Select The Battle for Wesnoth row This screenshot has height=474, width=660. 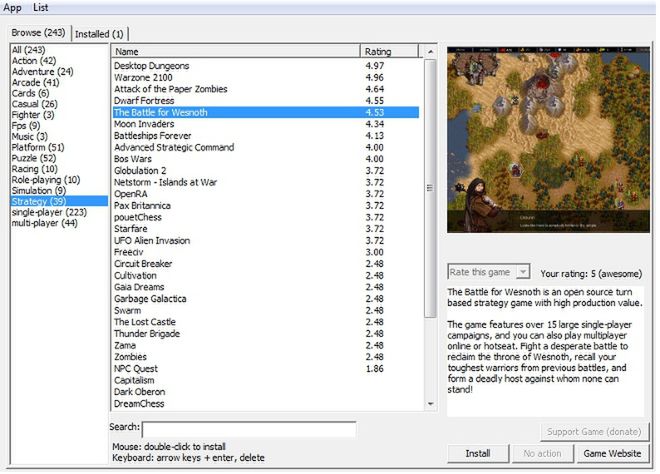(x=266, y=113)
